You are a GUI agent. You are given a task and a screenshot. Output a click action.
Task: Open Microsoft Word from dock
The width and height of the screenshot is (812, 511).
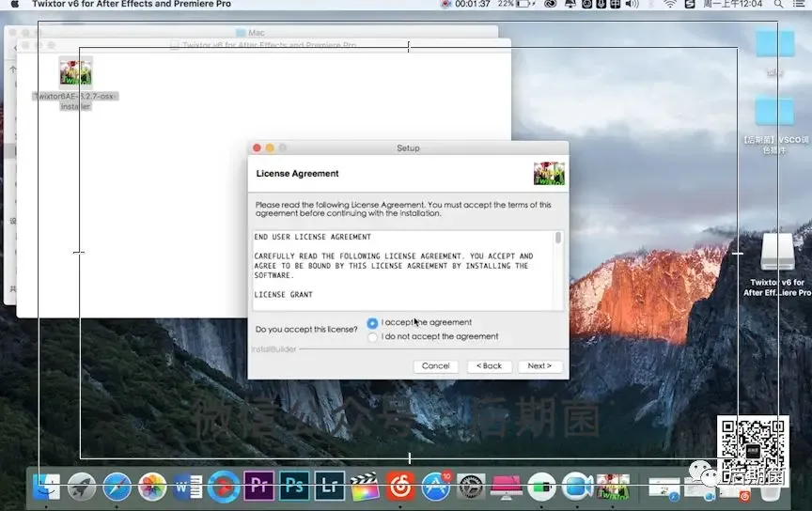pyautogui.click(x=187, y=487)
